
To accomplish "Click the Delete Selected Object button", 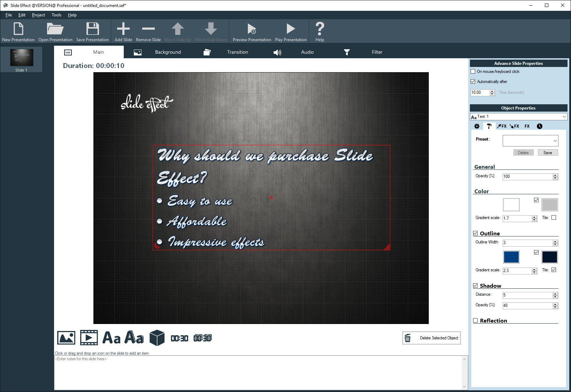I will 431,338.
